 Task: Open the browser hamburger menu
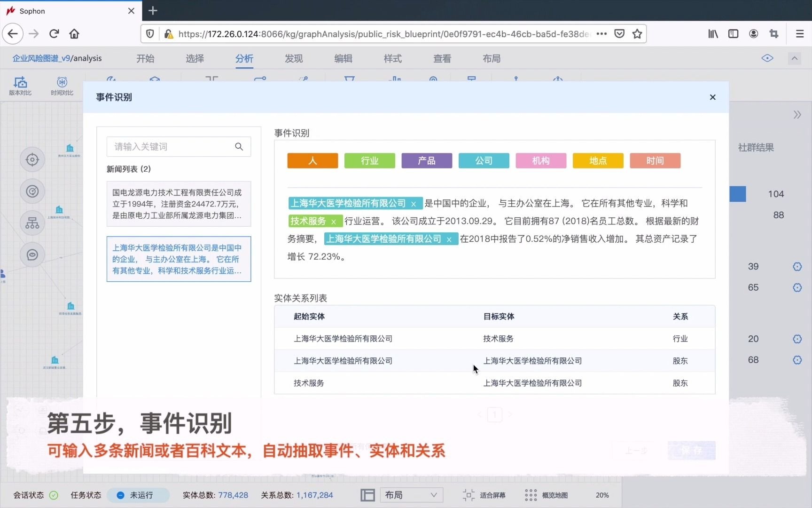800,34
